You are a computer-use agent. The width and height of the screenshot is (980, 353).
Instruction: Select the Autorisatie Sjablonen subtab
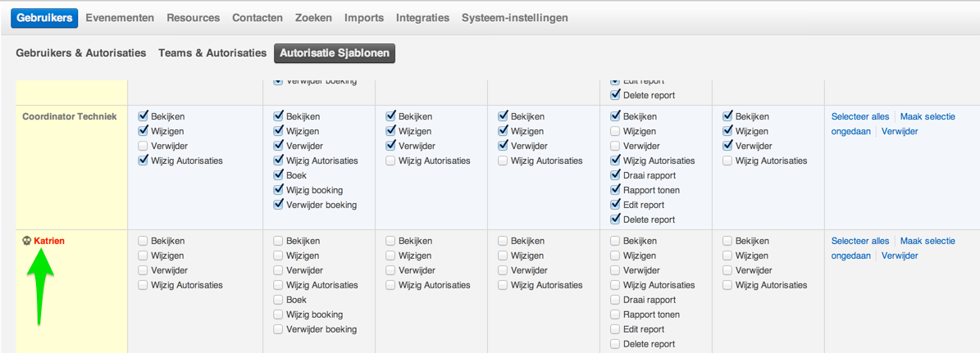click(335, 53)
